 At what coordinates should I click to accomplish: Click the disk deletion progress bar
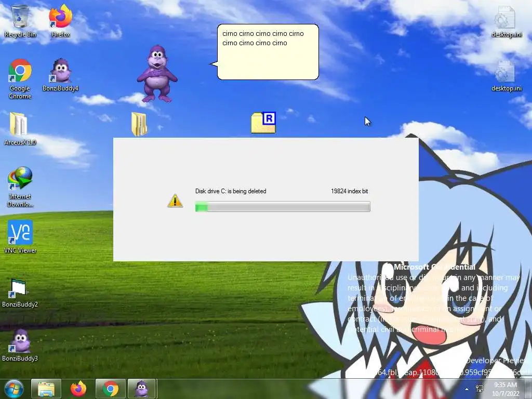click(283, 207)
